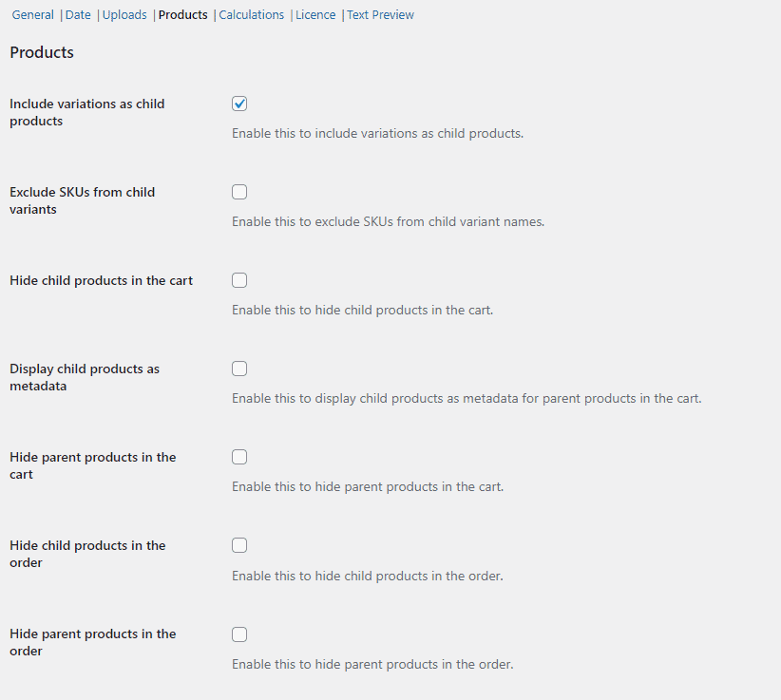Click description about hiding child products in cart

point(363,311)
